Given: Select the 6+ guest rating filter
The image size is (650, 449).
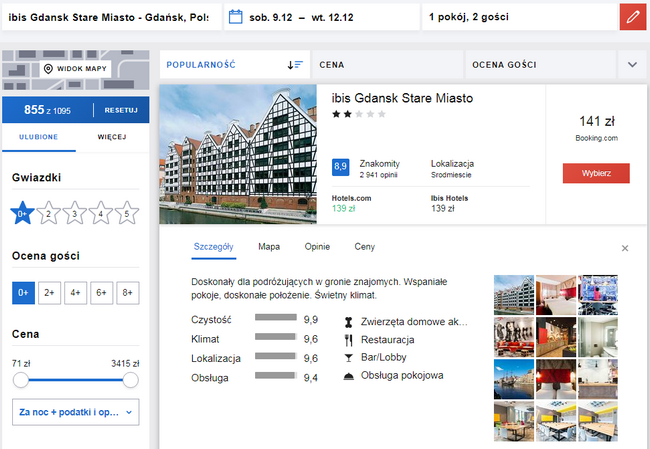Looking at the screenshot, I should click(x=102, y=293).
